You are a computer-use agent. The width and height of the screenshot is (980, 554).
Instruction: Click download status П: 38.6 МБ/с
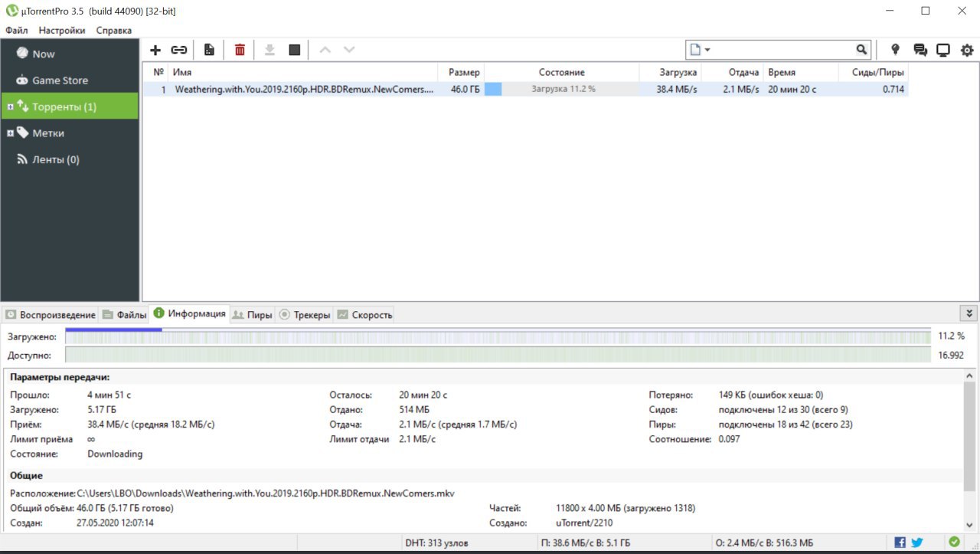586,543
